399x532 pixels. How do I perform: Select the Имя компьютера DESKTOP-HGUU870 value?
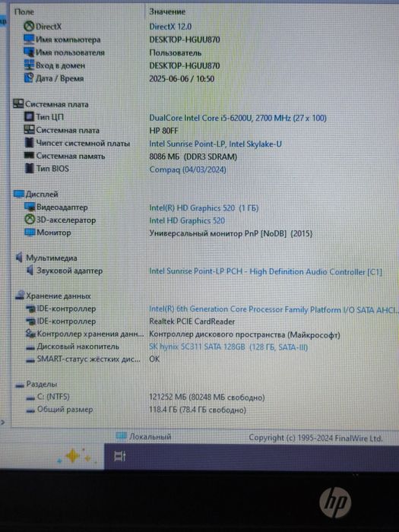[x=185, y=40]
